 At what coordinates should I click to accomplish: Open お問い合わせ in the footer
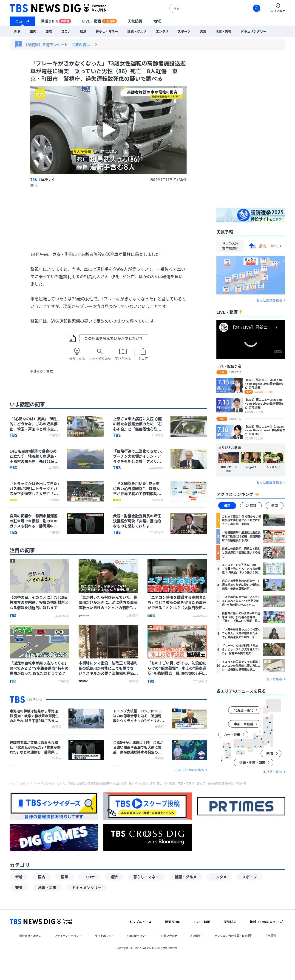(169, 935)
